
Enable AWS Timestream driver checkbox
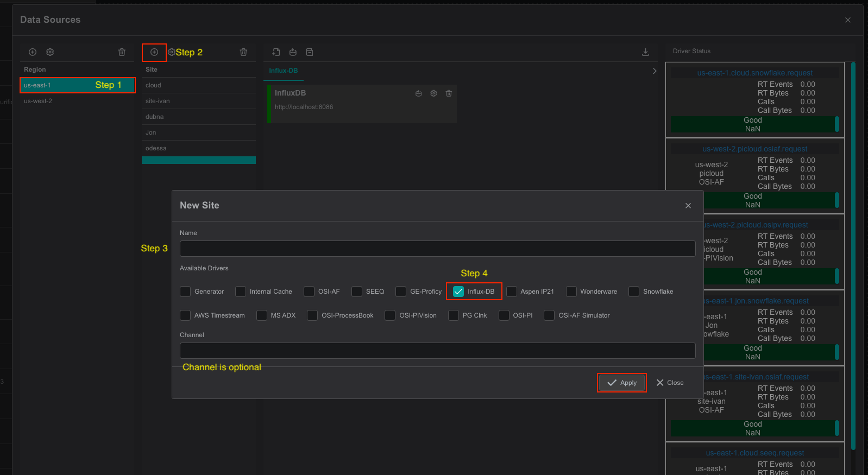[x=185, y=315]
